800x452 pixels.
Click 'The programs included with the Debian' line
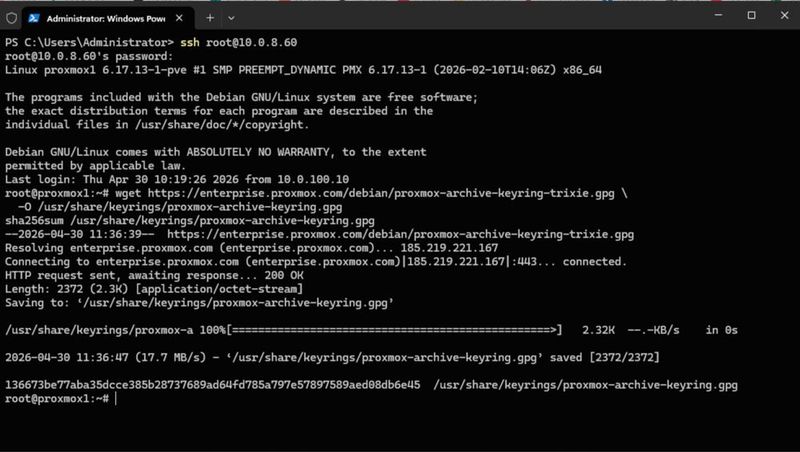[241, 97]
